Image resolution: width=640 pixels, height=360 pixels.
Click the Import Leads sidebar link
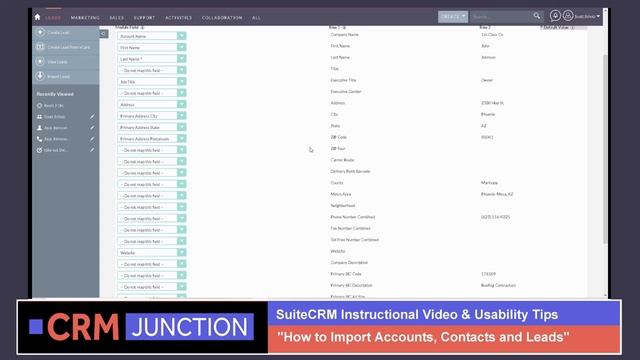(58, 77)
